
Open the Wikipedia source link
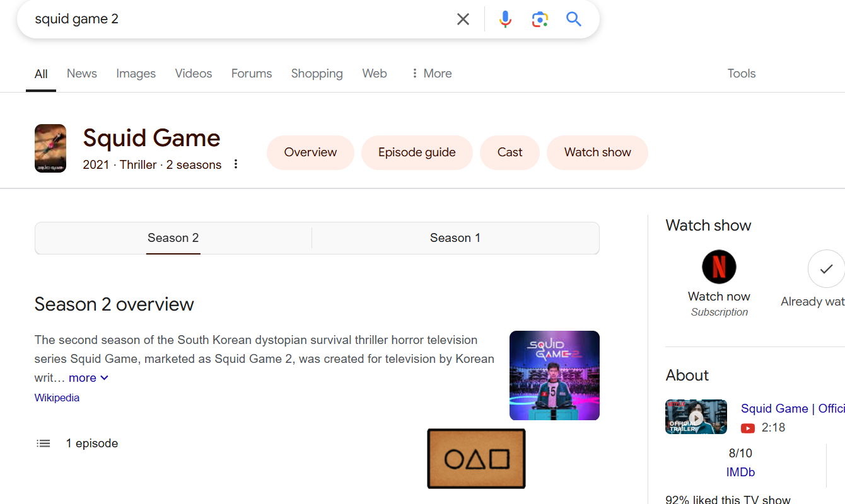57,398
